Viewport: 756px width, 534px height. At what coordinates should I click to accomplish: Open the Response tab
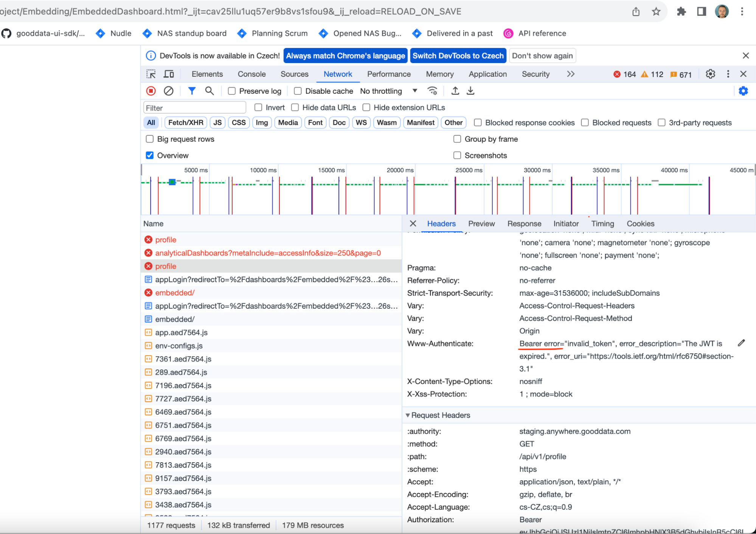coord(524,223)
